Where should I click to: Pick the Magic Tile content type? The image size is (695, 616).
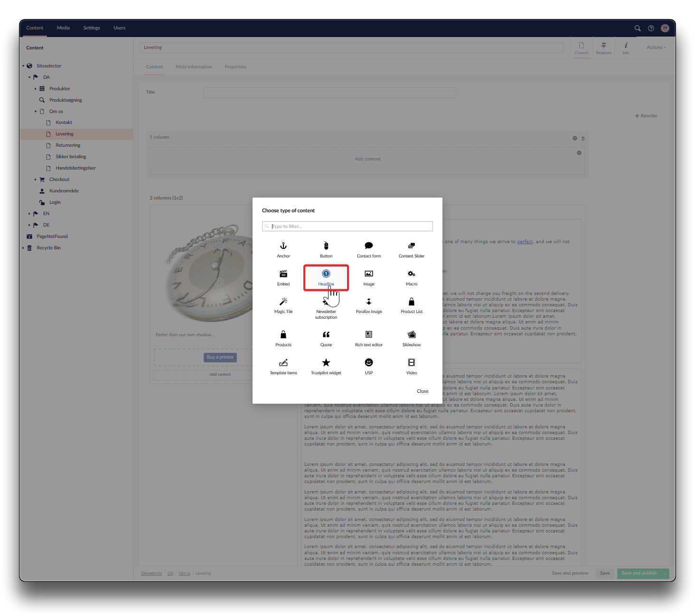[283, 305]
